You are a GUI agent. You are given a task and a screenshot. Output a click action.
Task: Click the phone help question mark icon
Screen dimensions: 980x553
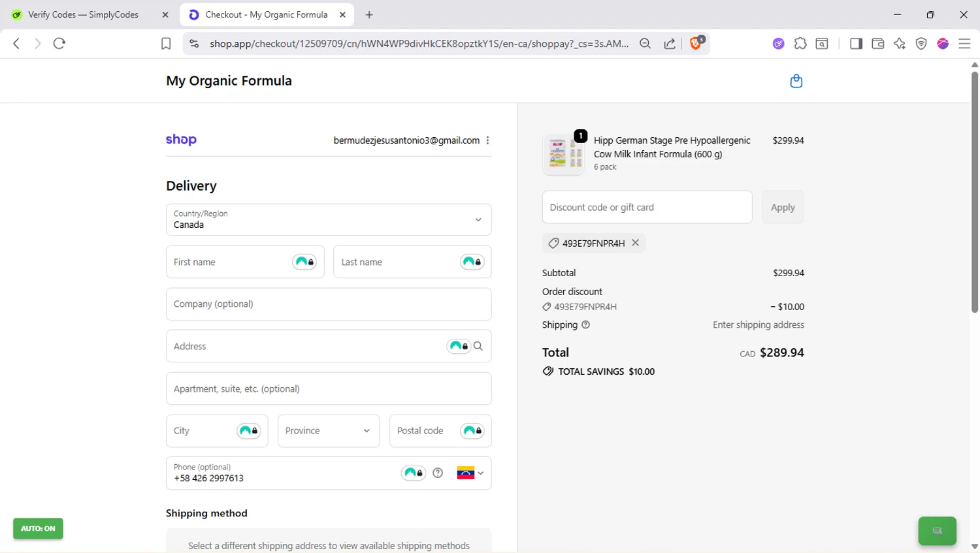[x=438, y=473]
